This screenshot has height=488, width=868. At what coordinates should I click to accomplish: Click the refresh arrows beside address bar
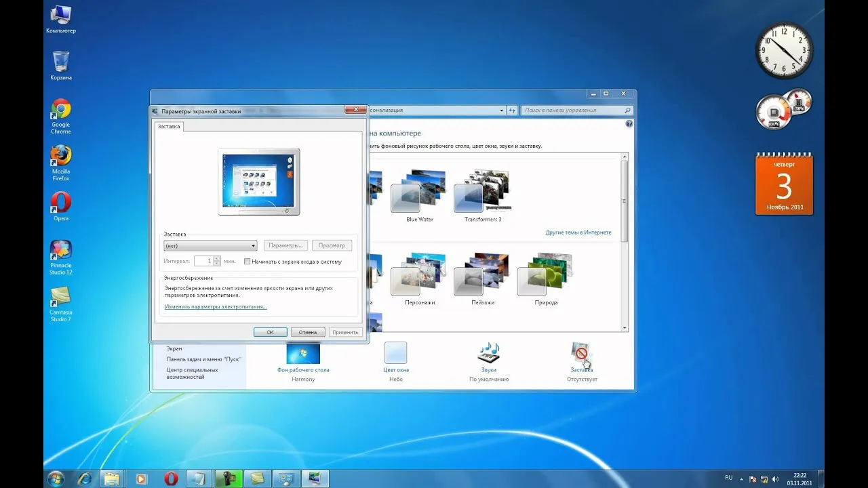point(513,110)
